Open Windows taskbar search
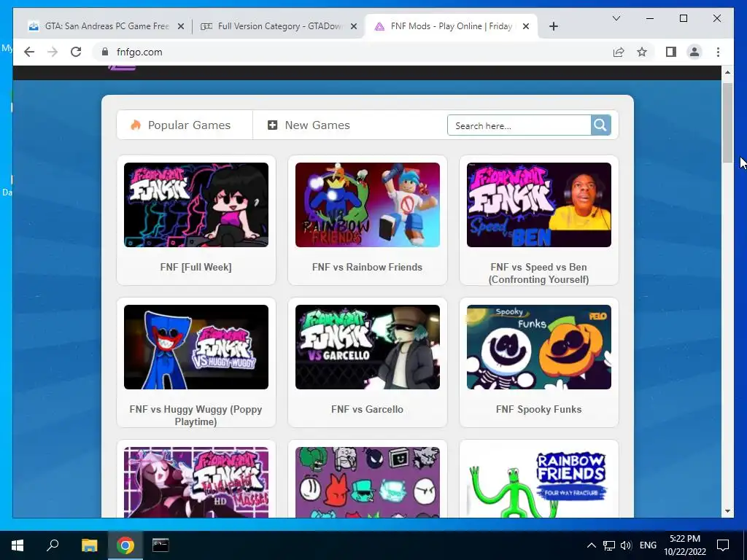Image resolution: width=747 pixels, height=560 pixels. coord(53,545)
